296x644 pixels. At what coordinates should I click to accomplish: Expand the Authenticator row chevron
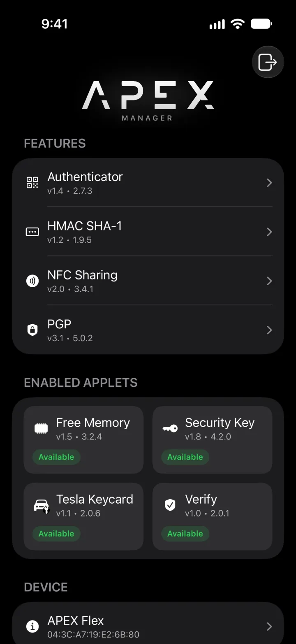pos(269,183)
